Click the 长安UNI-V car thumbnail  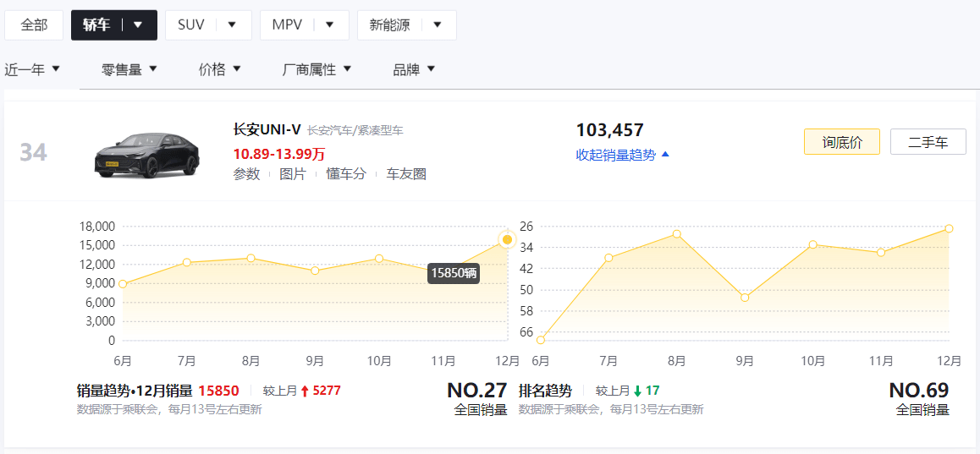click(146, 155)
